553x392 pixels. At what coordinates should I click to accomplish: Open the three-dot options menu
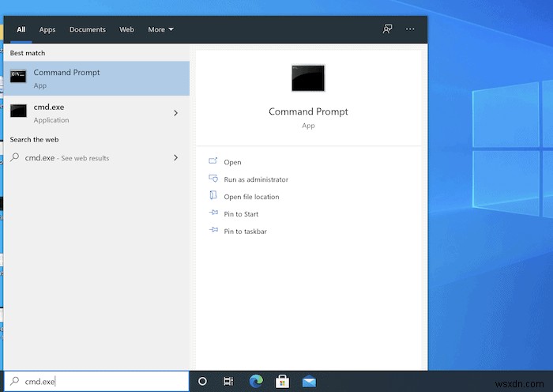(410, 29)
